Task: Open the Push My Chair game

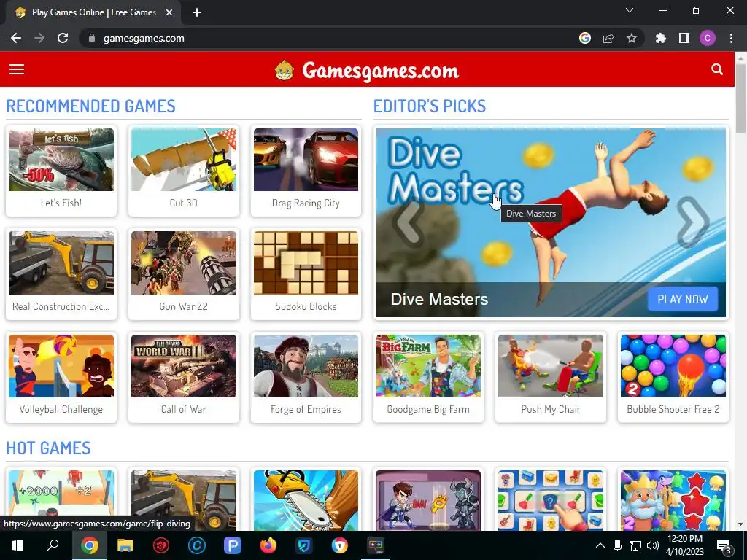Action: [551, 377]
